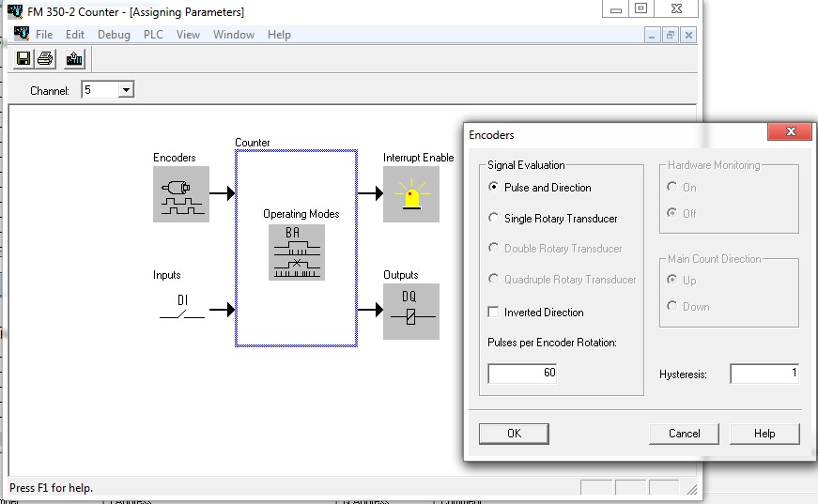Click the Help button in Encoders dialog

point(764,434)
